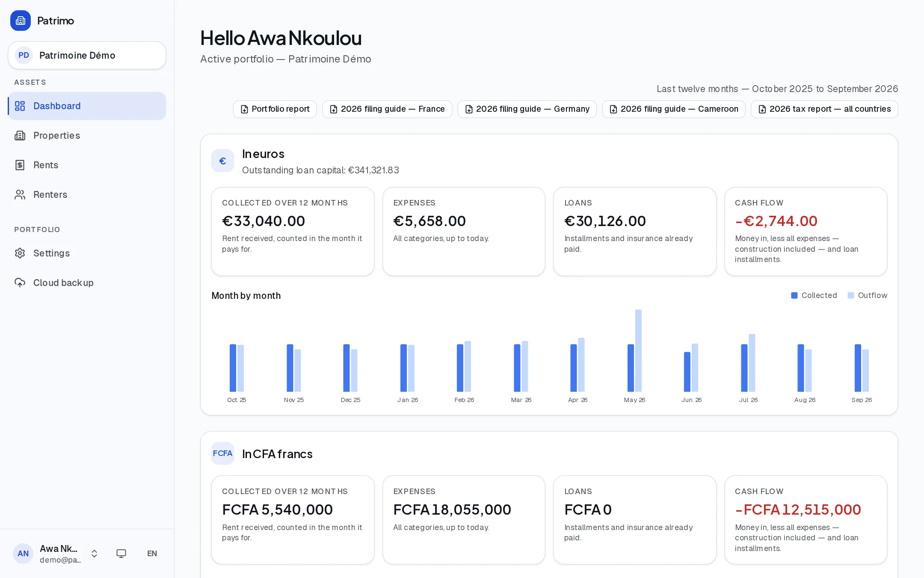Screen dimensions: 924x578
Task: Open the Dashboard page
Action: (87, 106)
